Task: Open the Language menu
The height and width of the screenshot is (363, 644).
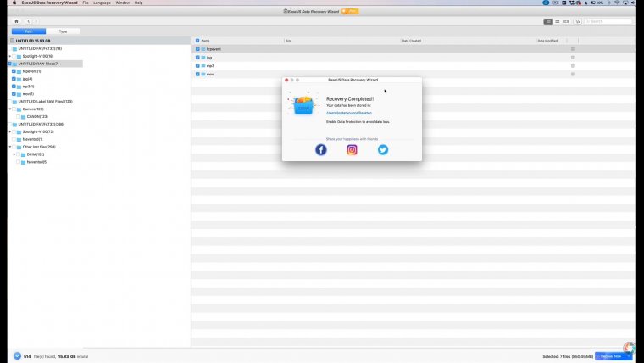Action: tap(102, 3)
